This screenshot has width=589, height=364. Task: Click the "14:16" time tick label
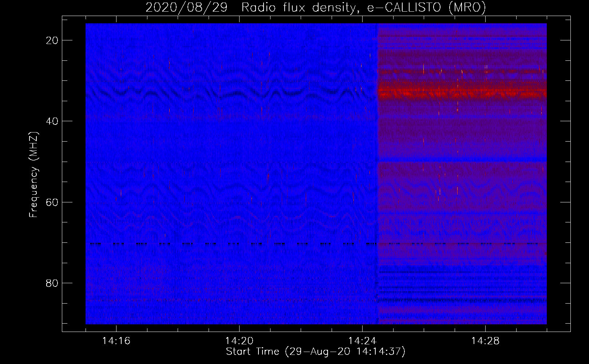click(x=116, y=341)
